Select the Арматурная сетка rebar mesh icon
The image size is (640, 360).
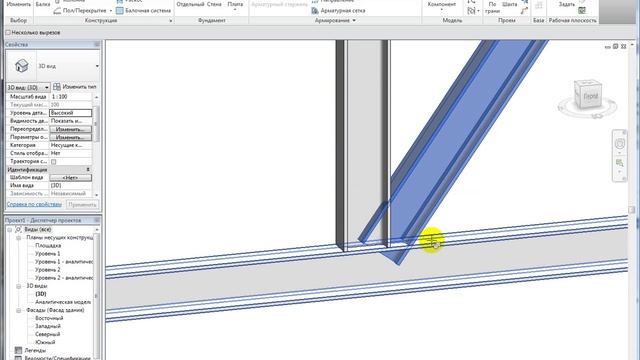point(315,11)
